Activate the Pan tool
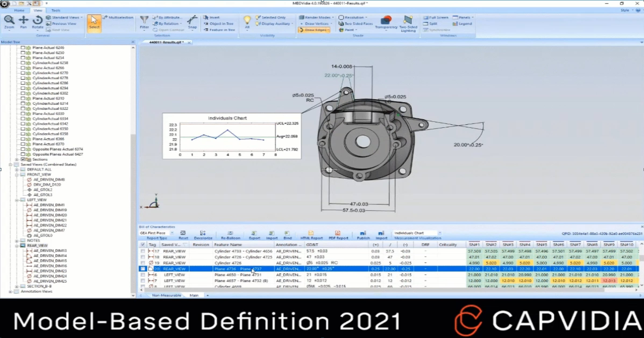 point(23,23)
